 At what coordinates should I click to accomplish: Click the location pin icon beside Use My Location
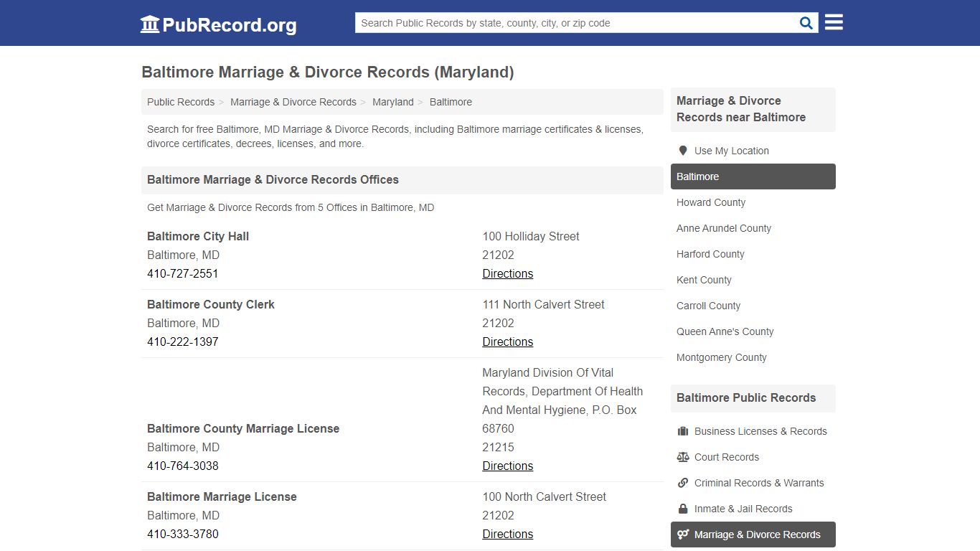click(x=683, y=151)
